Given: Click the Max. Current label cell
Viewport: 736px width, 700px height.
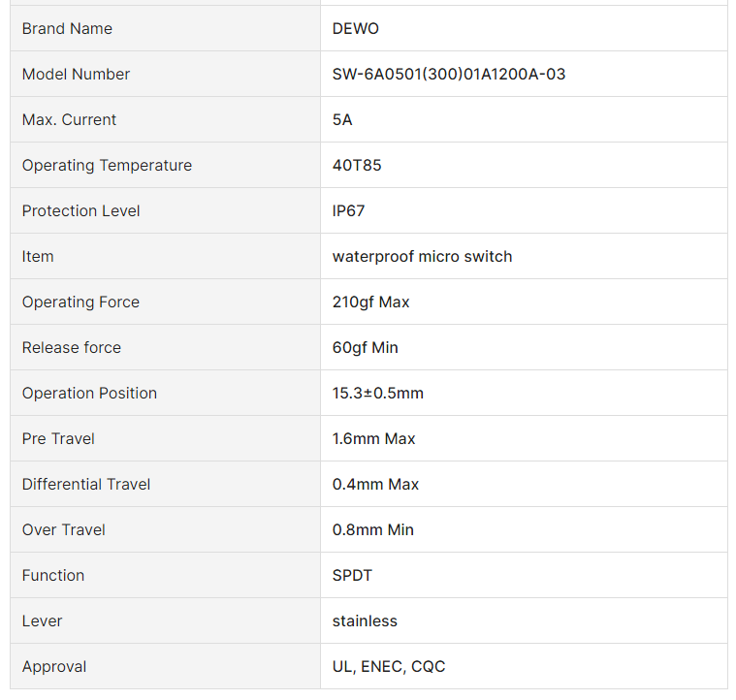Looking at the screenshot, I should (69, 120).
